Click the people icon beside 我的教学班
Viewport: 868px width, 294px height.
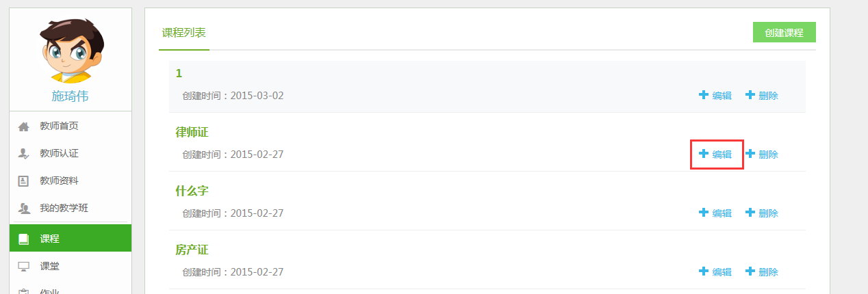[x=24, y=209]
